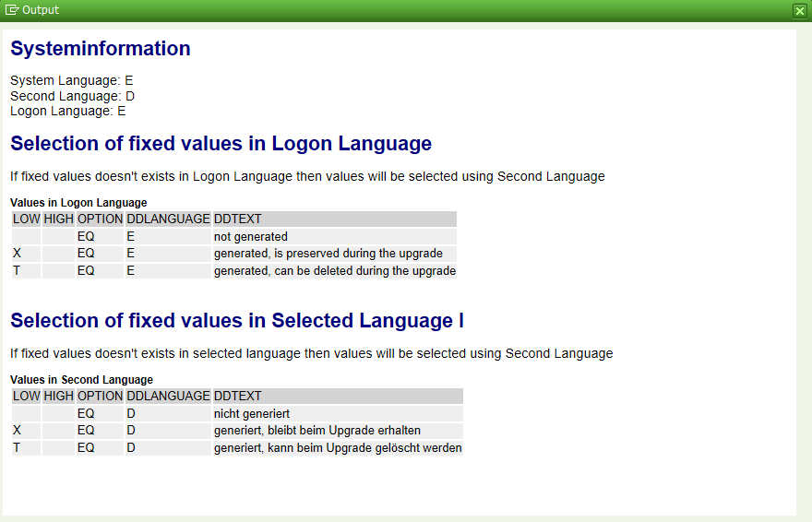Viewport: 812px width, 522px height.
Task: Click 'generiert, bleibt beim Upgrade erhalten' cell
Action: tap(338, 431)
